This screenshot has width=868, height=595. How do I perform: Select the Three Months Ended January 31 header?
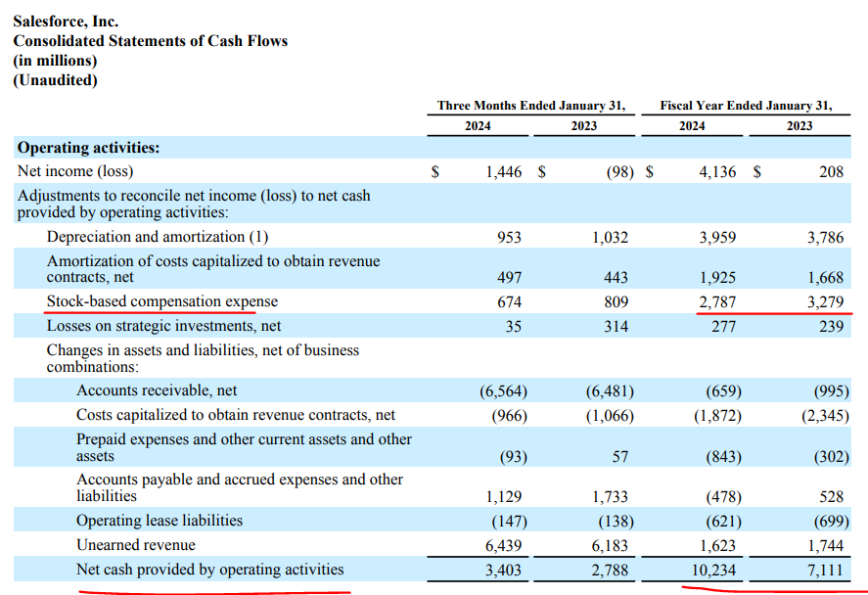531,105
